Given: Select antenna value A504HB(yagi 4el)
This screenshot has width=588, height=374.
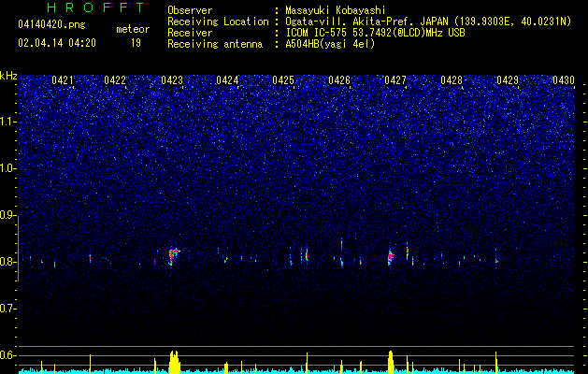Looking at the screenshot, I should [330, 44].
